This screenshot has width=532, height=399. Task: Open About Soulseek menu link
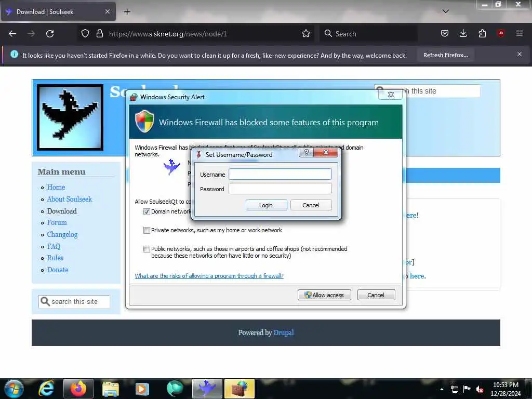70,199
